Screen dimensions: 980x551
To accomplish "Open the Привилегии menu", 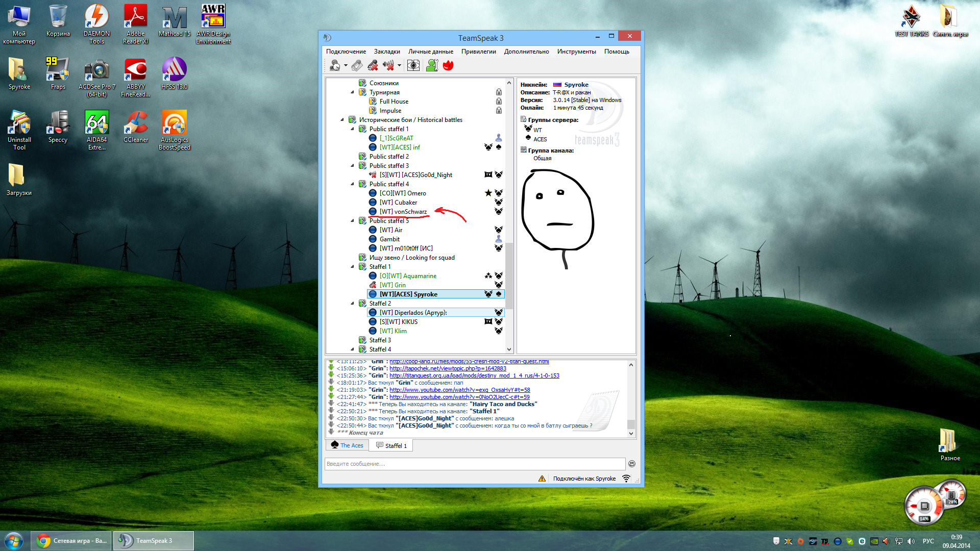I will (479, 52).
